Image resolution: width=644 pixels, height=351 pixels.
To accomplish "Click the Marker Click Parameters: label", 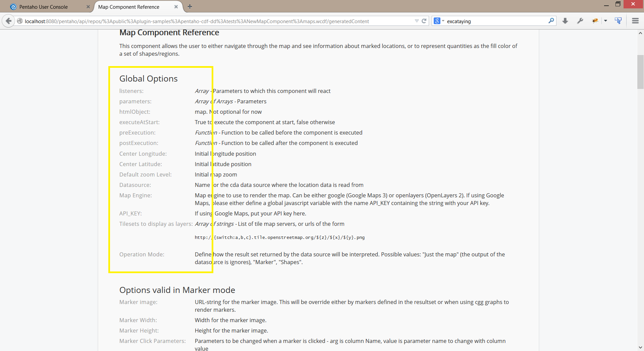I will 153,341.
